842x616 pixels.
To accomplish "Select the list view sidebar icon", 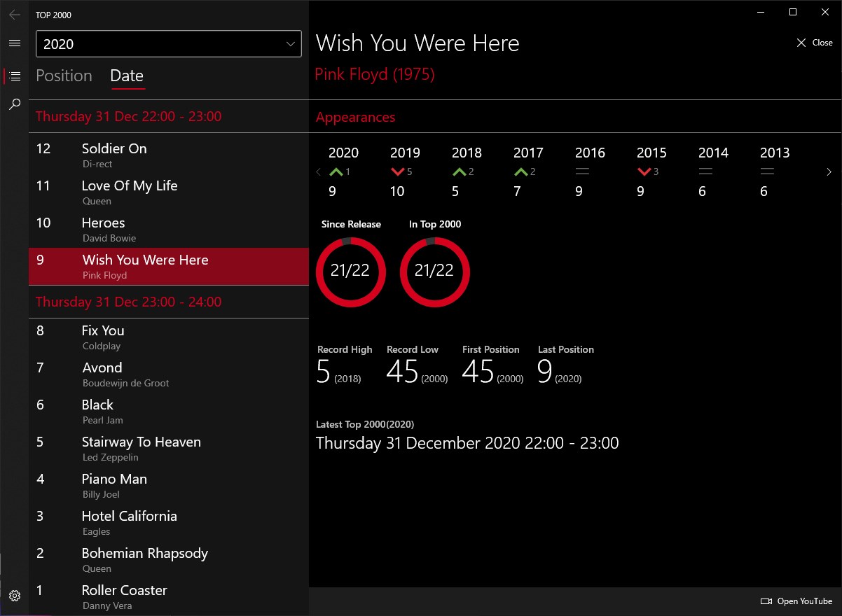I will click(15, 76).
